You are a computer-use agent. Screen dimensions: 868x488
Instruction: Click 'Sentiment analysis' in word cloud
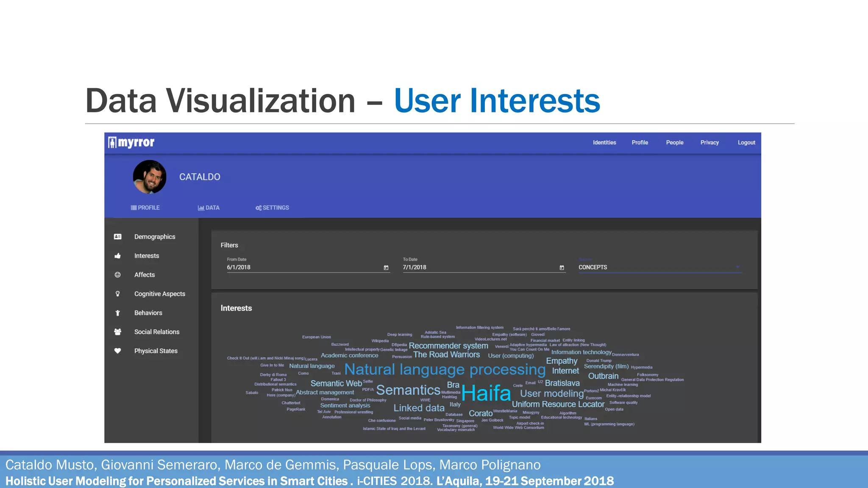click(345, 405)
